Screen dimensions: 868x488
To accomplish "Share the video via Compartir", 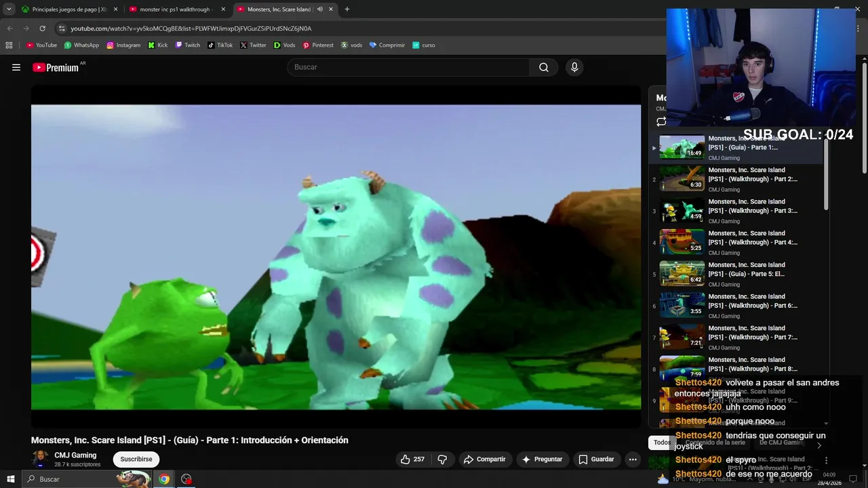I will (484, 459).
